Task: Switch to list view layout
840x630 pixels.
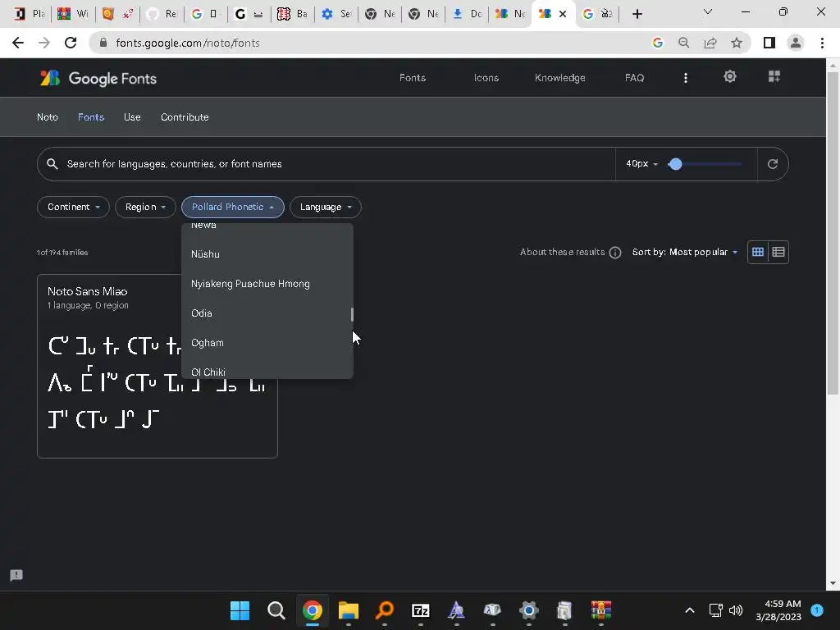Action: [x=778, y=252]
